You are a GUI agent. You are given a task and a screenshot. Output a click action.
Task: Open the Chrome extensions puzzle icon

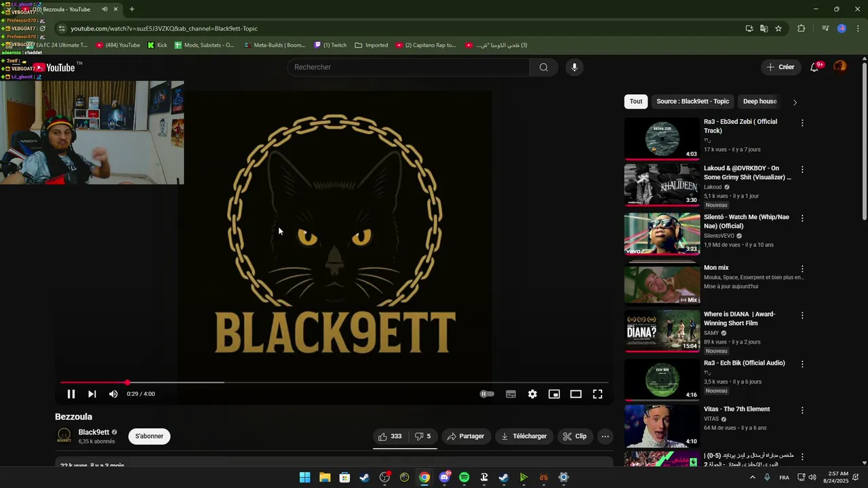[802, 28]
